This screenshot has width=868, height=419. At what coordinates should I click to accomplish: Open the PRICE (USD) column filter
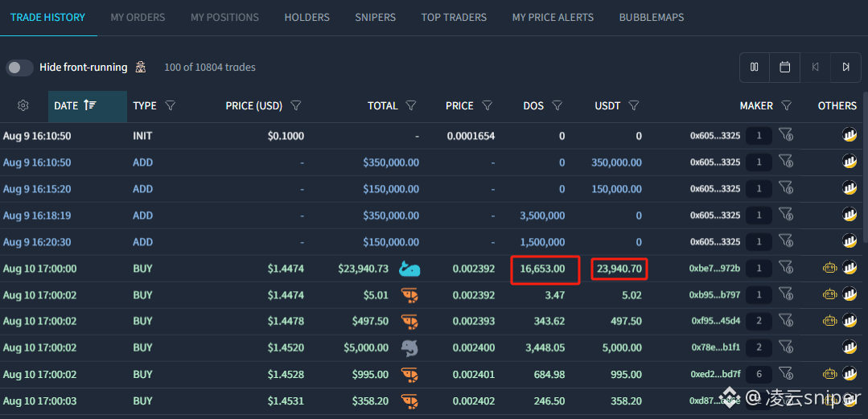pyautogui.click(x=296, y=105)
